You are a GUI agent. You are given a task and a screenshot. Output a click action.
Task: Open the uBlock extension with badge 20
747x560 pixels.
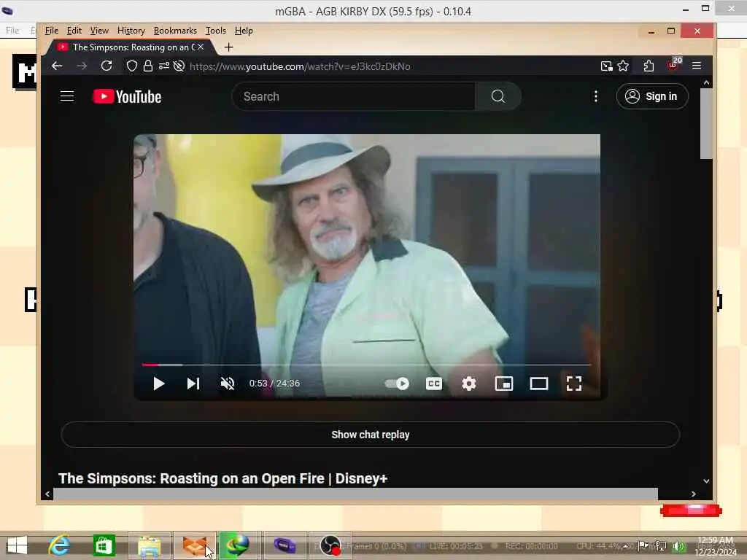[x=674, y=65]
